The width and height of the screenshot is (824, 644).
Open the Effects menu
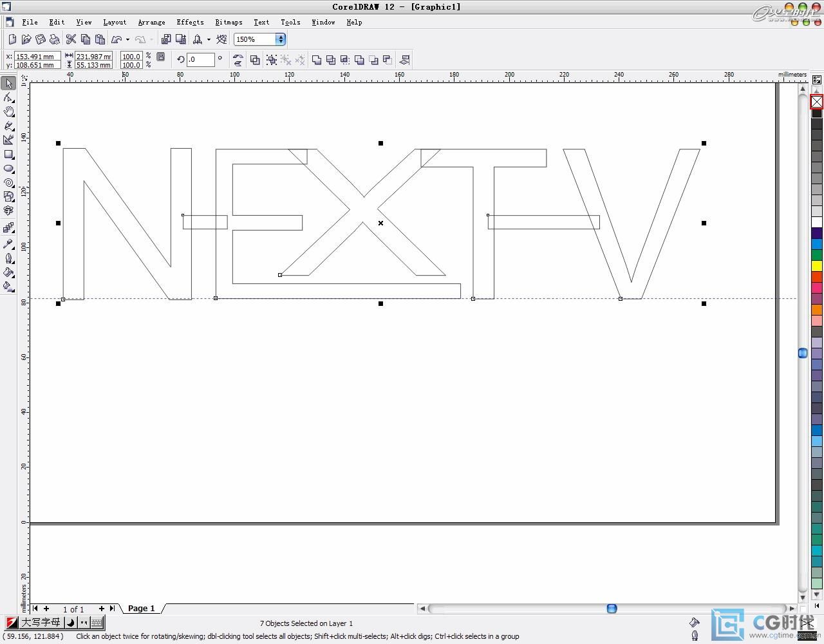[190, 22]
